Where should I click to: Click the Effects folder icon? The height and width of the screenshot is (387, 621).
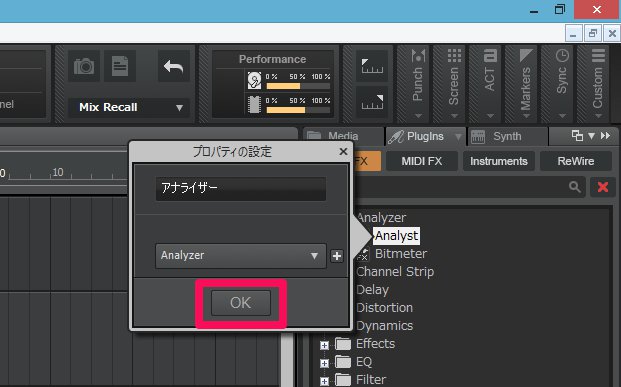pos(343,344)
